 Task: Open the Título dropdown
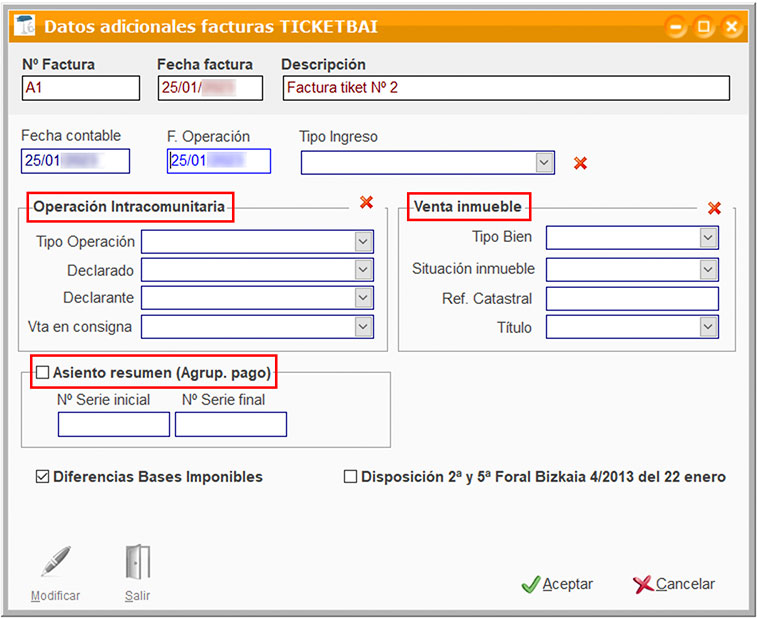click(708, 327)
